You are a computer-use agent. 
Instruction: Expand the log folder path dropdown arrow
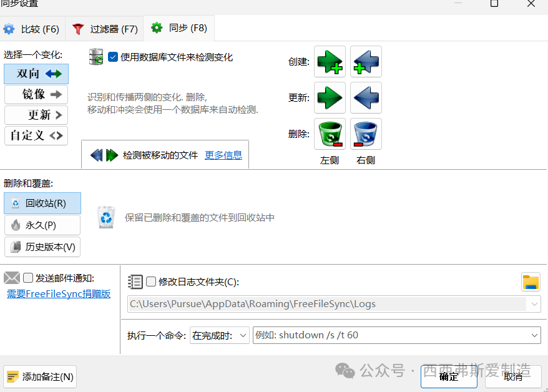click(x=534, y=304)
